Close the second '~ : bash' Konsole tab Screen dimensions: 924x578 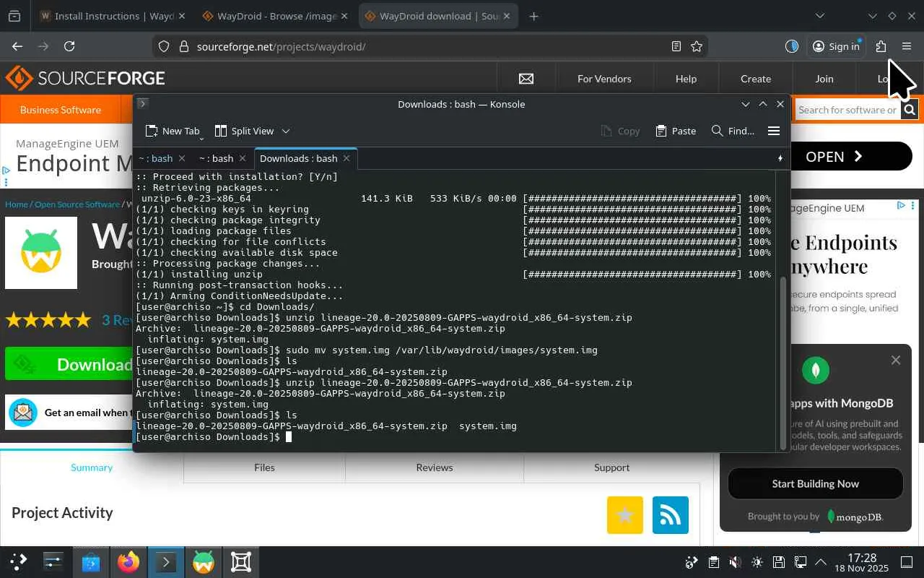[243, 158]
